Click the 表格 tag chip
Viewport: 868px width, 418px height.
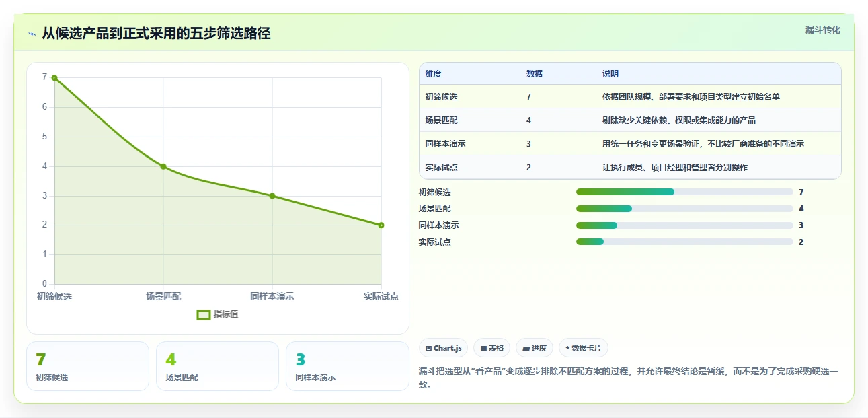pos(492,348)
